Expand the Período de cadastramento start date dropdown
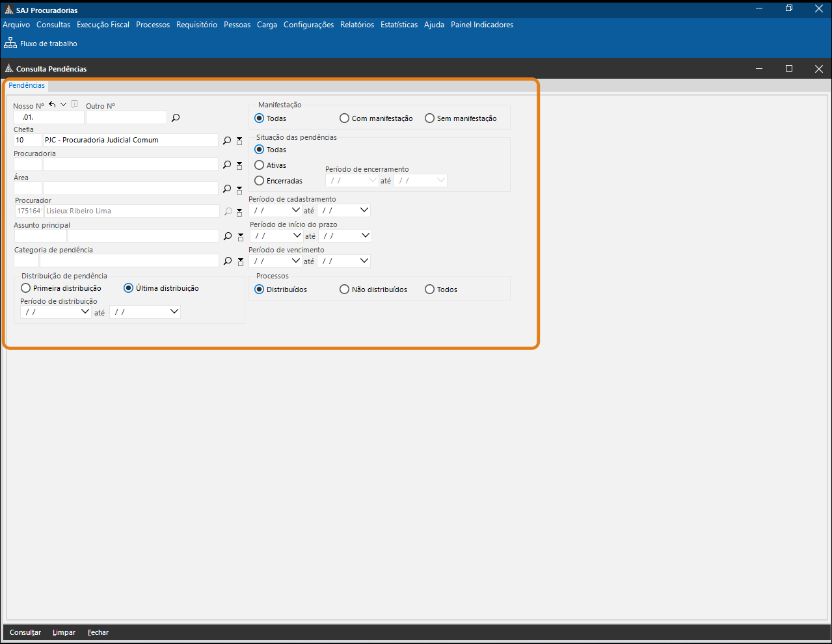832x644 pixels. pos(296,210)
